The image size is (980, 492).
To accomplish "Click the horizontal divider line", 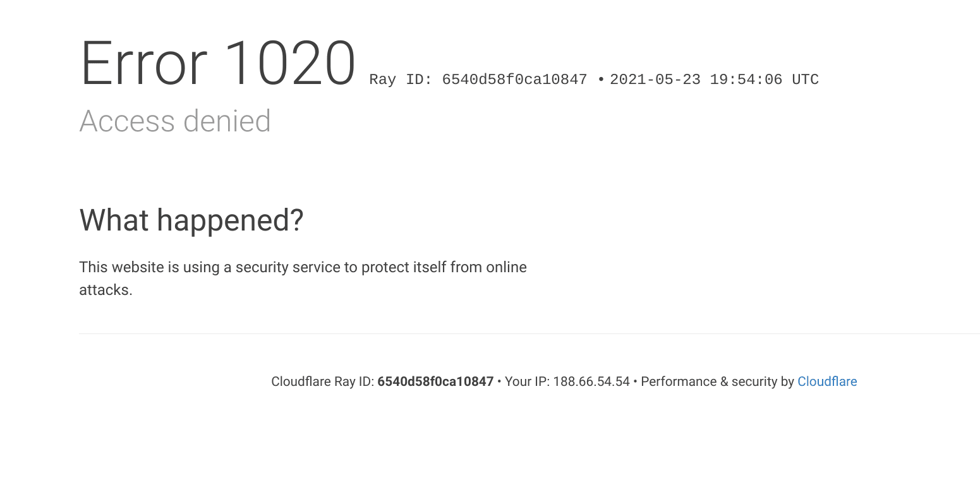I will pos(529,333).
